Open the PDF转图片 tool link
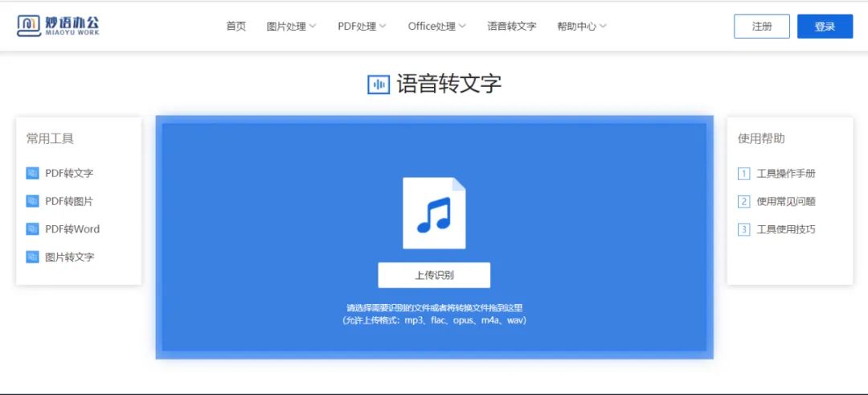 69,201
